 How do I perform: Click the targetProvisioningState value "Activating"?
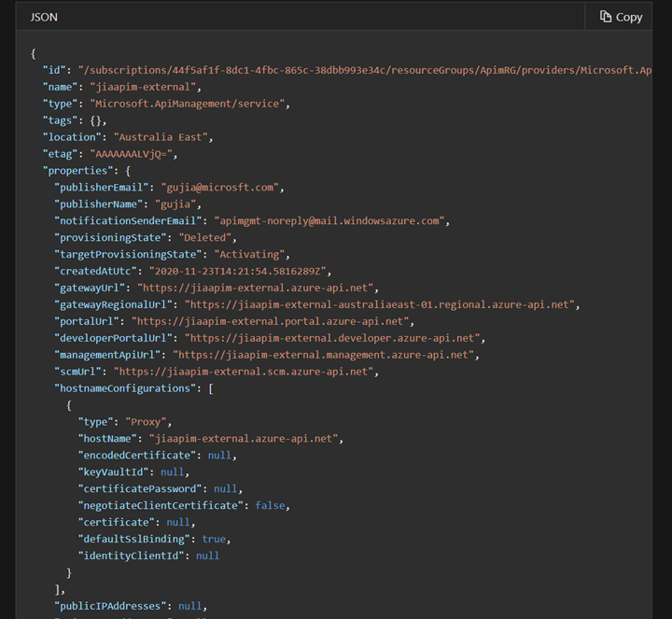tap(253, 254)
